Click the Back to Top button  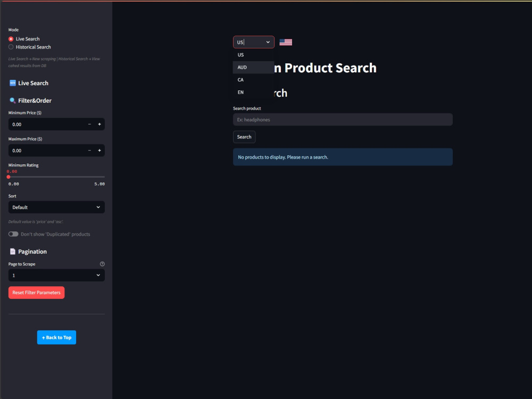coord(57,337)
